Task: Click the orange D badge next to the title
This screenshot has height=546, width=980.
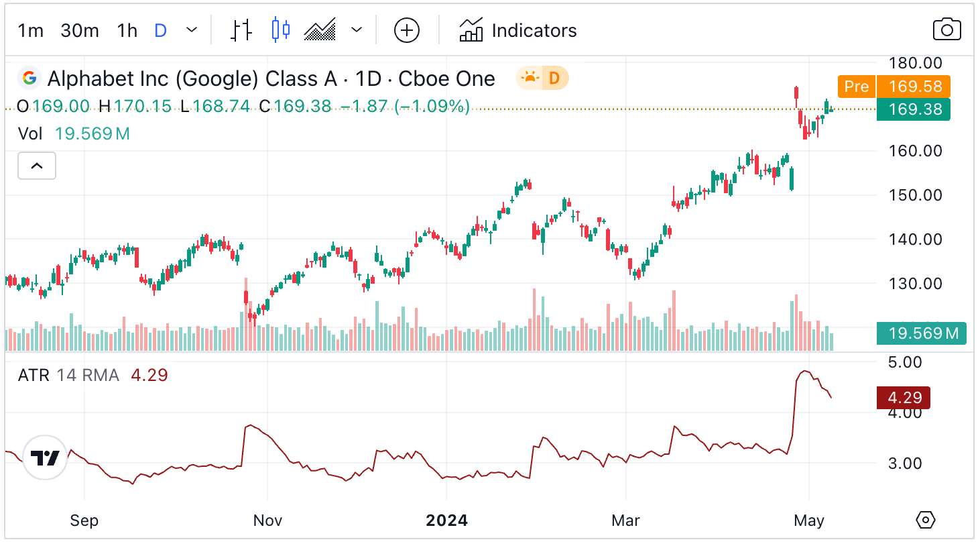Action: 554,78
